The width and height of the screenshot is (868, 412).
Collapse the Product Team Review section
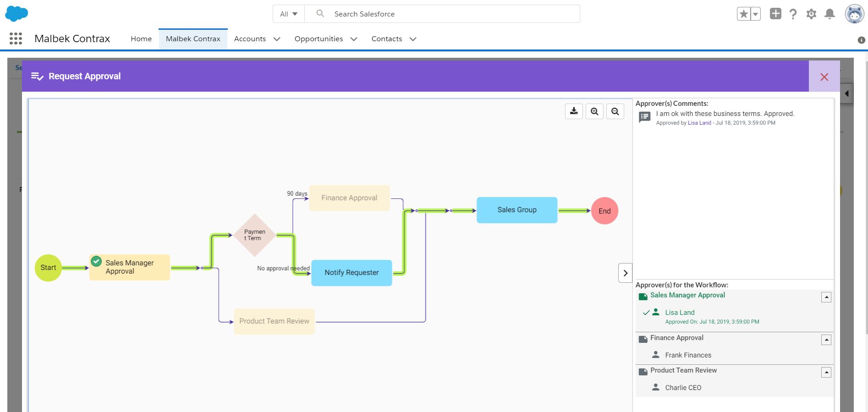826,373
